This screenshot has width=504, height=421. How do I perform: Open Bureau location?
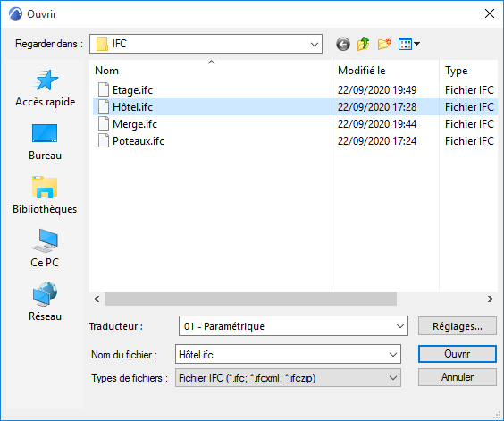coord(45,142)
